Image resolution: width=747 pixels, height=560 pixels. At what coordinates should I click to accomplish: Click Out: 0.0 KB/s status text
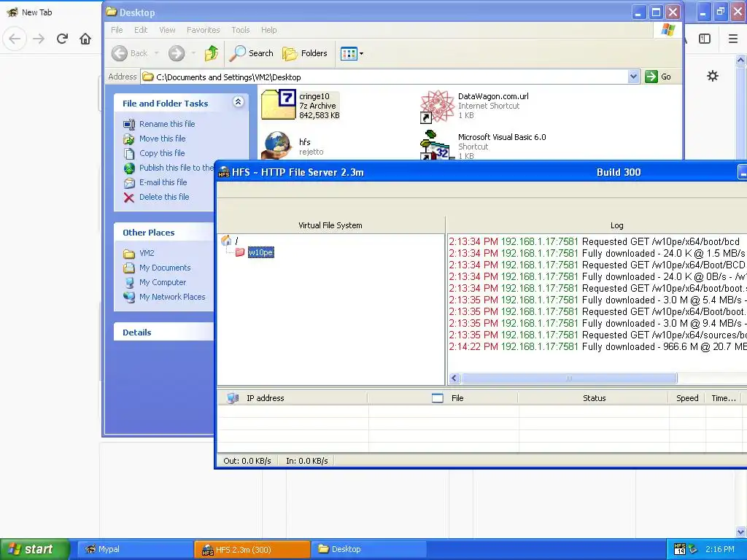click(x=247, y=461)
